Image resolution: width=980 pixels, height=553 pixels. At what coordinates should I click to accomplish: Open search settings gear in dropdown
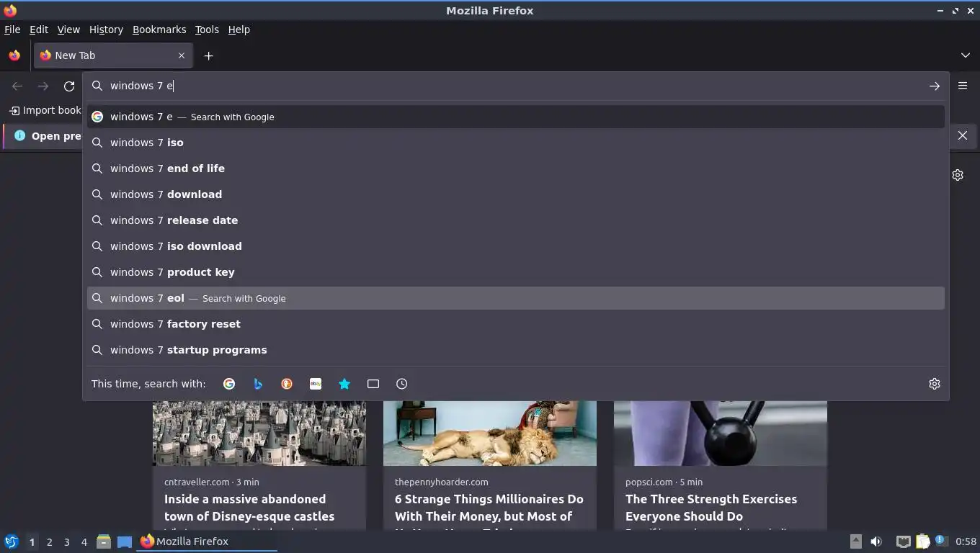[935, 384]
